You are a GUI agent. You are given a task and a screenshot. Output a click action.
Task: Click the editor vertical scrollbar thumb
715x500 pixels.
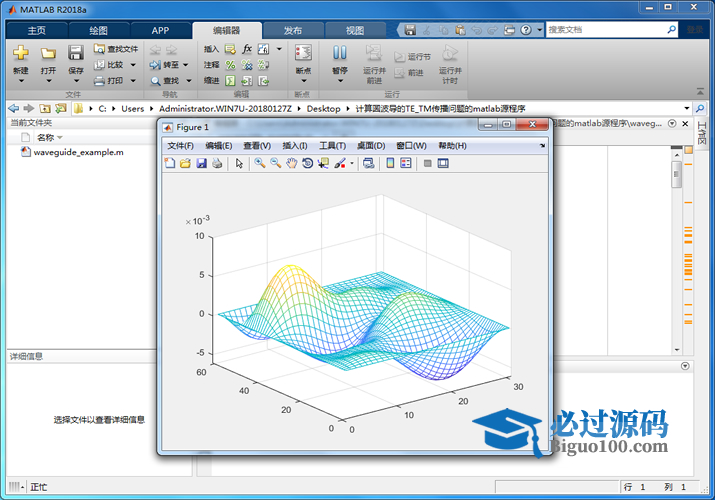677,174
